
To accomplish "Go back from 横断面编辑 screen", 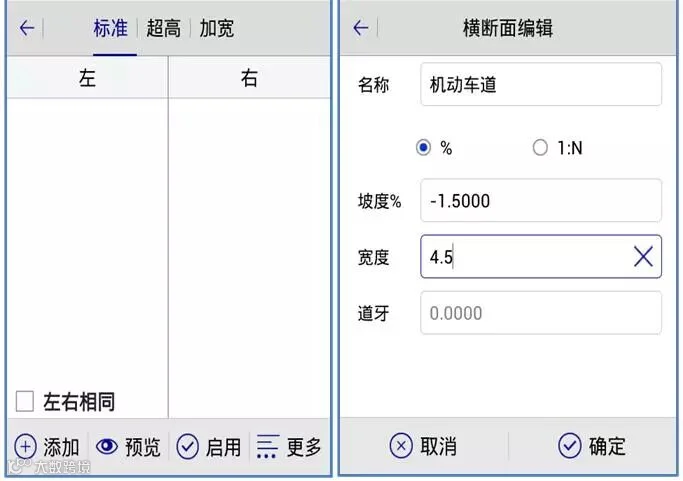I will pos(360,28).
